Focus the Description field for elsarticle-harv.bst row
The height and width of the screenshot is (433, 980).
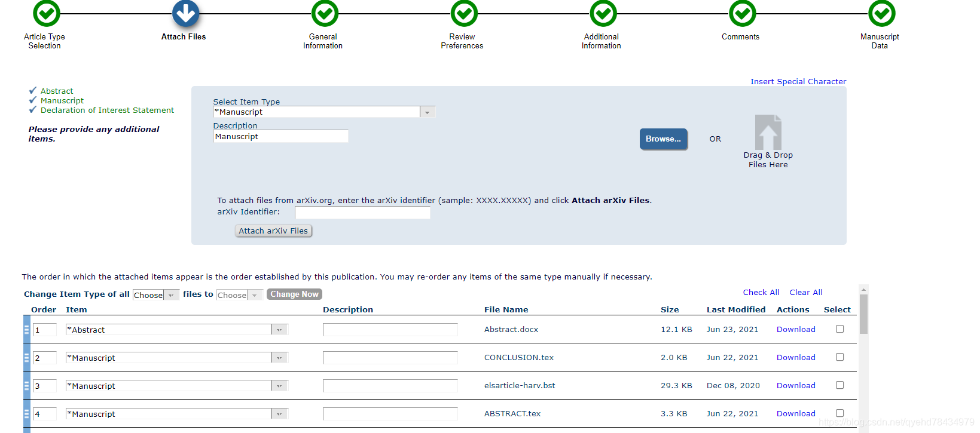(x=390, y=386)
